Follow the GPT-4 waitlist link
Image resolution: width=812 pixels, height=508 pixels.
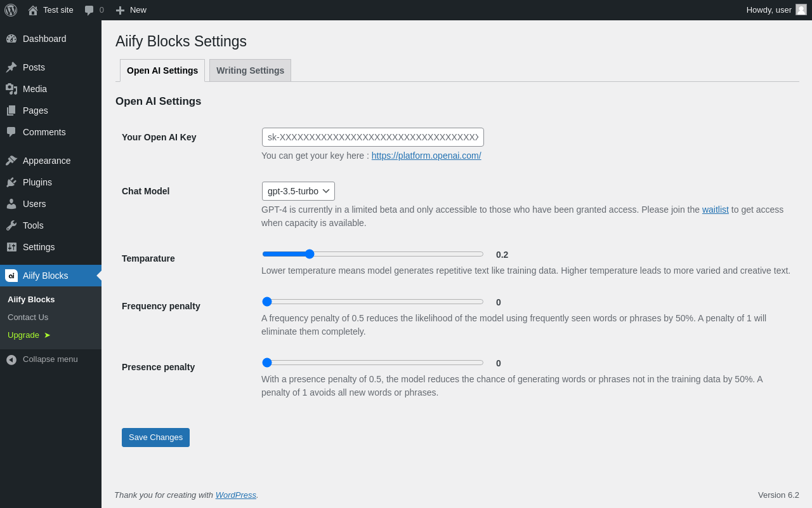(715, 210)
